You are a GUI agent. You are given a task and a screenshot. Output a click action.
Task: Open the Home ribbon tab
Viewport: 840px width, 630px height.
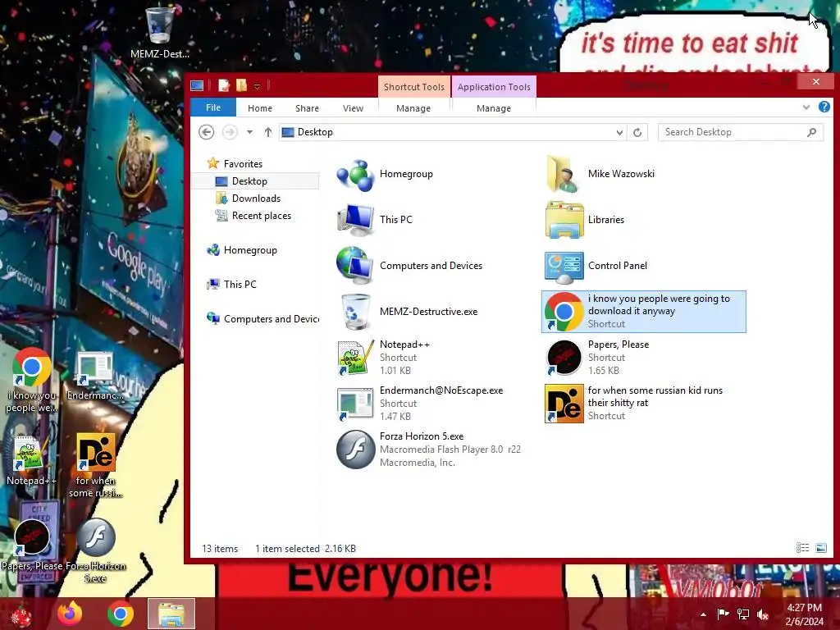pos(260,108)
